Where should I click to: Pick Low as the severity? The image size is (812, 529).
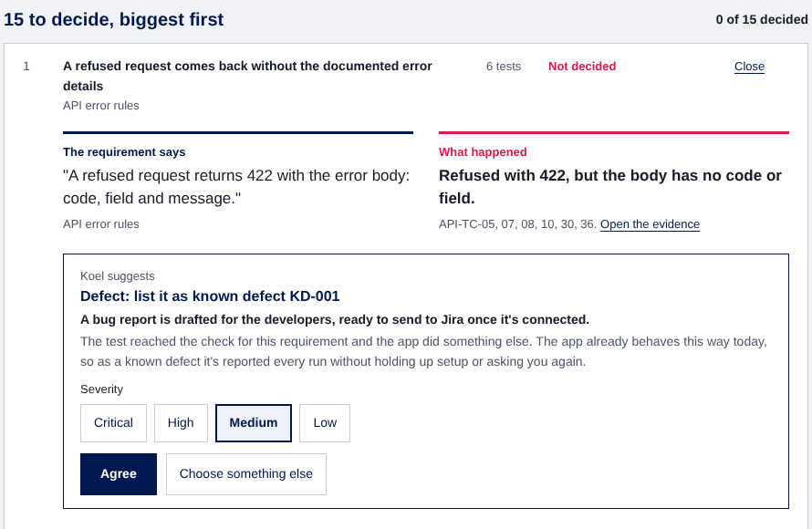[325, 423]
